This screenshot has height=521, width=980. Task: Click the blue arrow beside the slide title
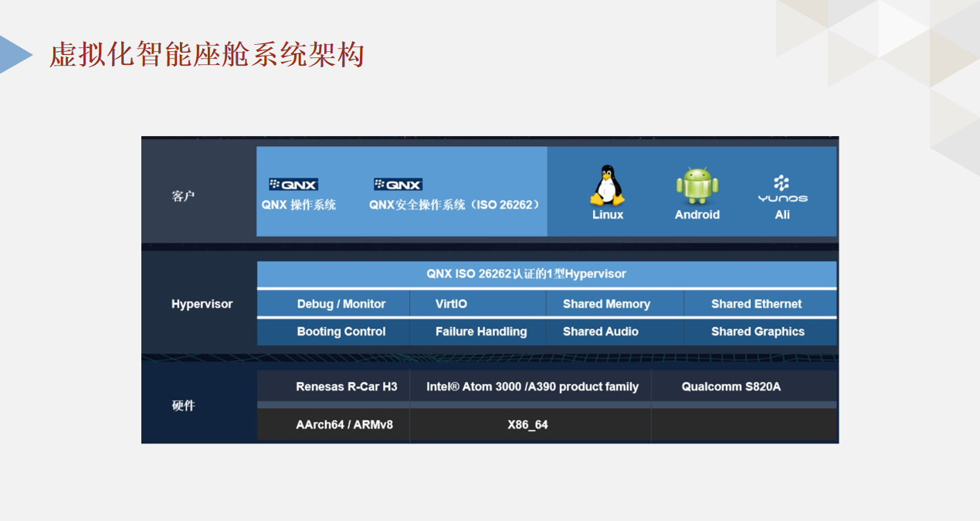pos(16,55)
